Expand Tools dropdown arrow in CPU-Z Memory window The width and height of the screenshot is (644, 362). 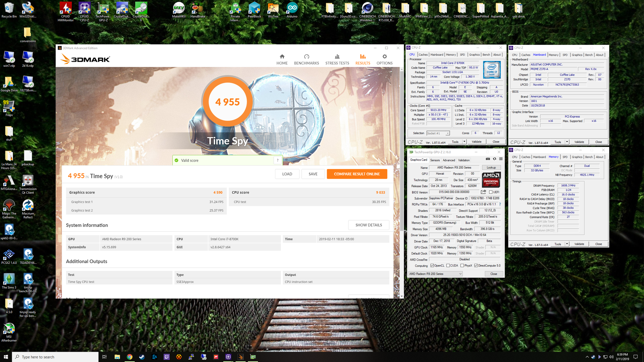pyautogui.click(x=567, y=244)
